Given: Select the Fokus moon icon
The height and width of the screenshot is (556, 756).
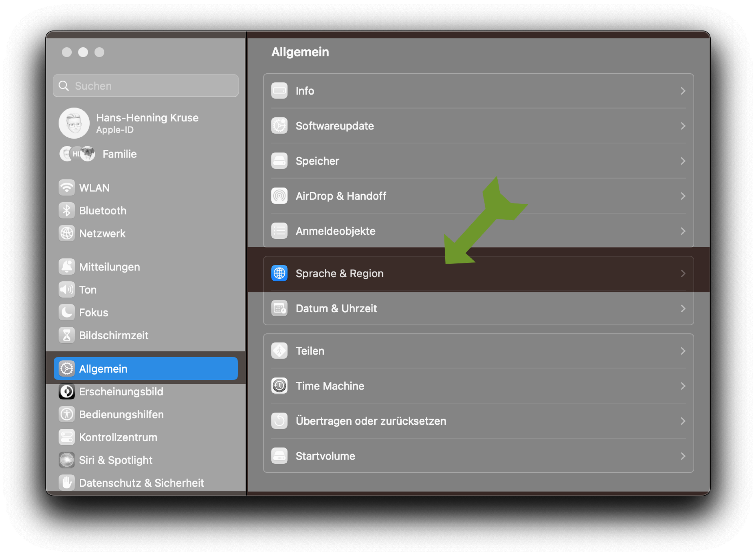Looking at the screenshot, I should 67,312.
